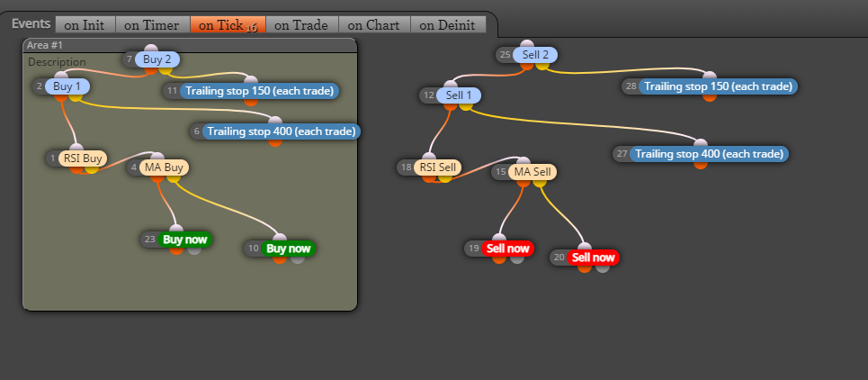This screenshot has height=380, width=868.
Task: Click the ID number 18 badge of RSI Sell
Action: [x=405, y=167]
